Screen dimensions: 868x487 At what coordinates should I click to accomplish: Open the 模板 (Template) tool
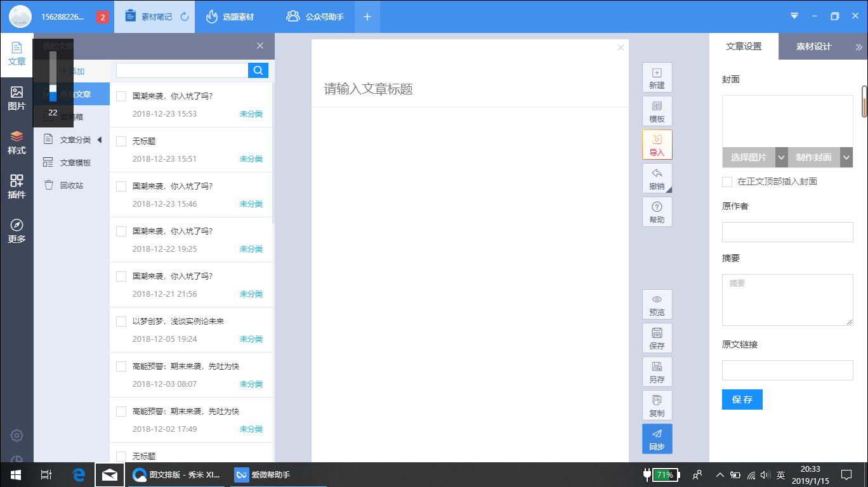tap(657, 111)
